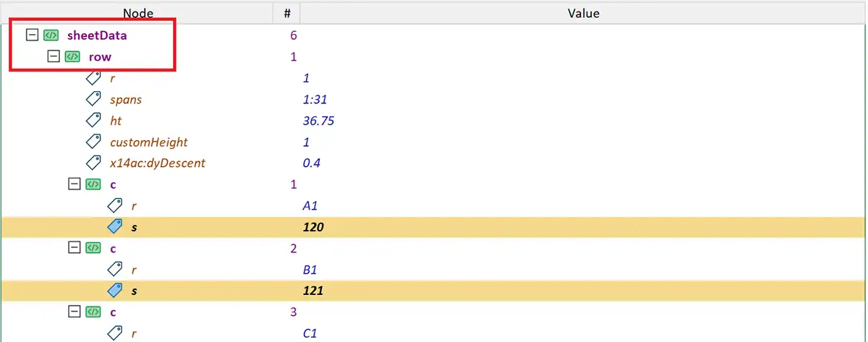This screenshot has width=868, height=342.
Task: Select the row tree node label
Action: tap(100, 56)
